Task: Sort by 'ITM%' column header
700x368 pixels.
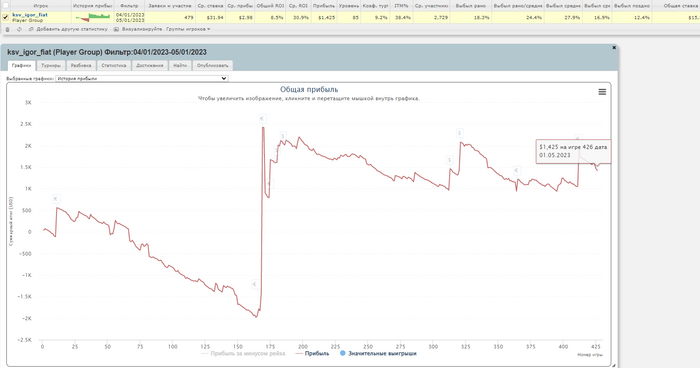Action: (401, 6)
